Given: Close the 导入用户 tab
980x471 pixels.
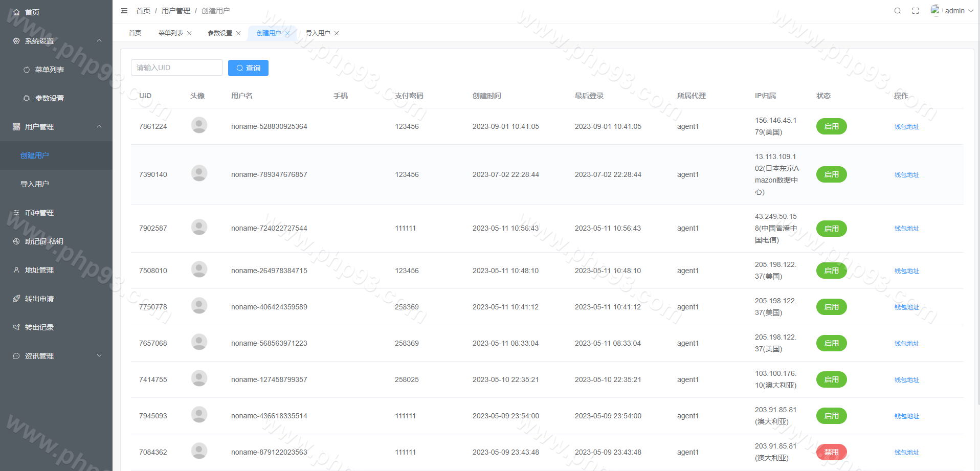Looking at the screenshot, I should 337,33.
